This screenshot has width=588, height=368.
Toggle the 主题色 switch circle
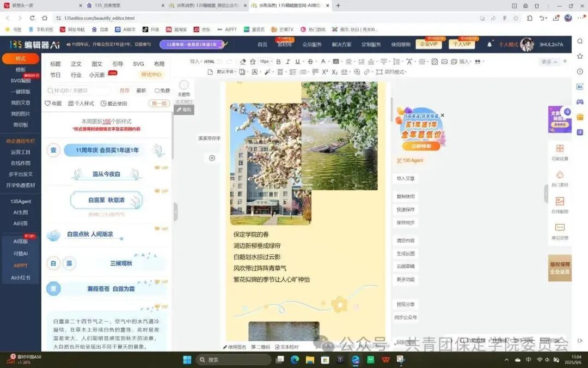tap(184, 85)
